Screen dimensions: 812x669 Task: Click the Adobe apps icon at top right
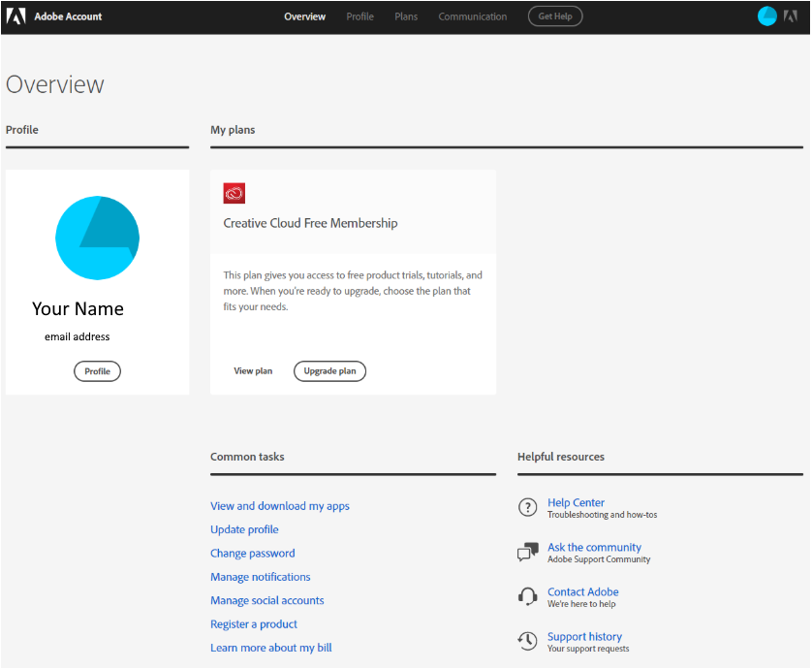791,16
